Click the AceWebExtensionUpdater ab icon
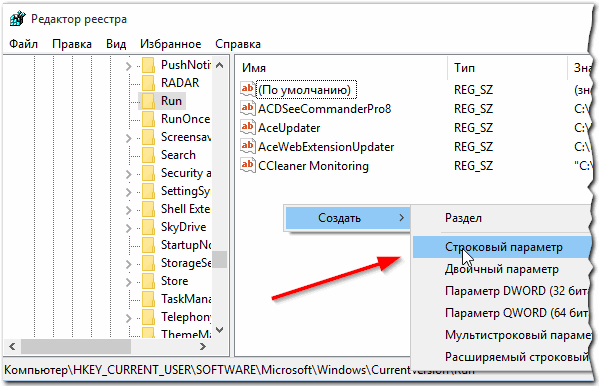This screenshot has height=386, width=599. [x=248, y=146]
